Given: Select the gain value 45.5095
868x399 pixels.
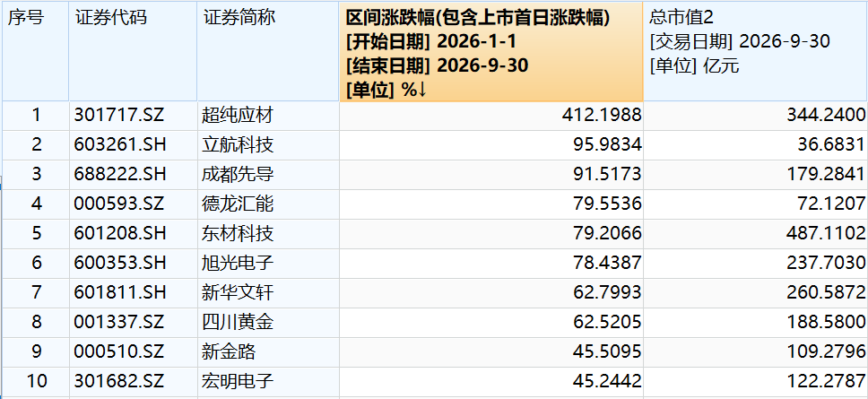Looking at the screenshot, I should (606, 351).
